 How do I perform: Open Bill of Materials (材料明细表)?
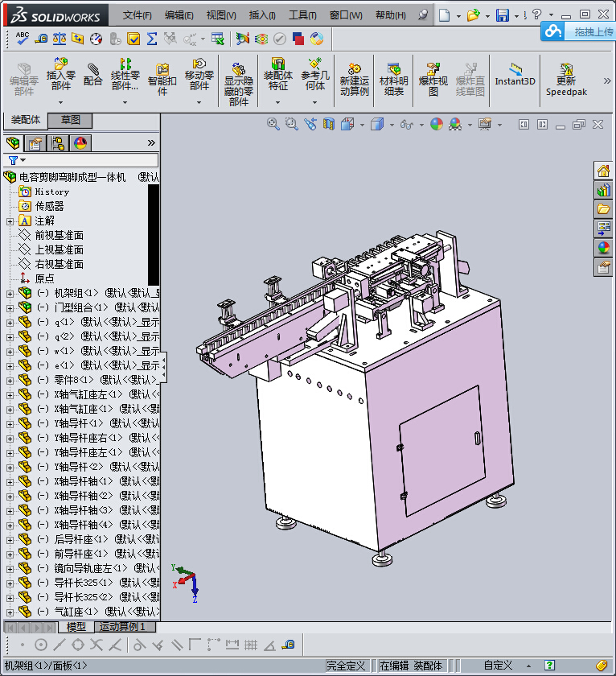[x=394, y=80]
